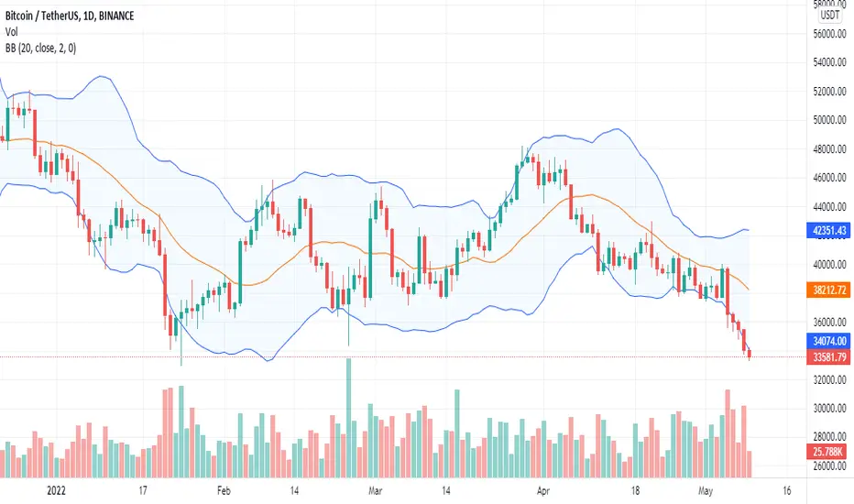The width and height of the screenshot is (854, 504).
Task: Click the red 33581.79 last price label
Action: tap(827, 357)
